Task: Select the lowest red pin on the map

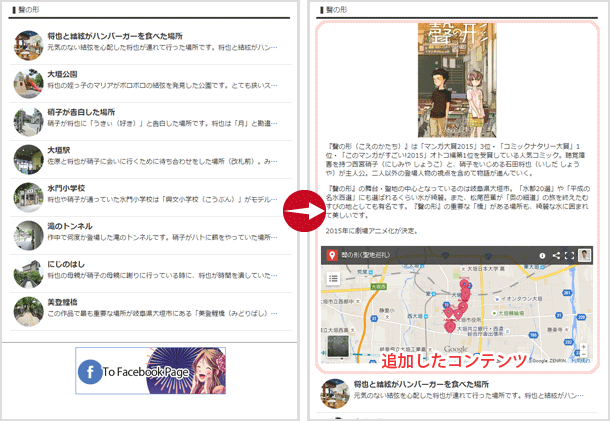Action: coord(450,326)
